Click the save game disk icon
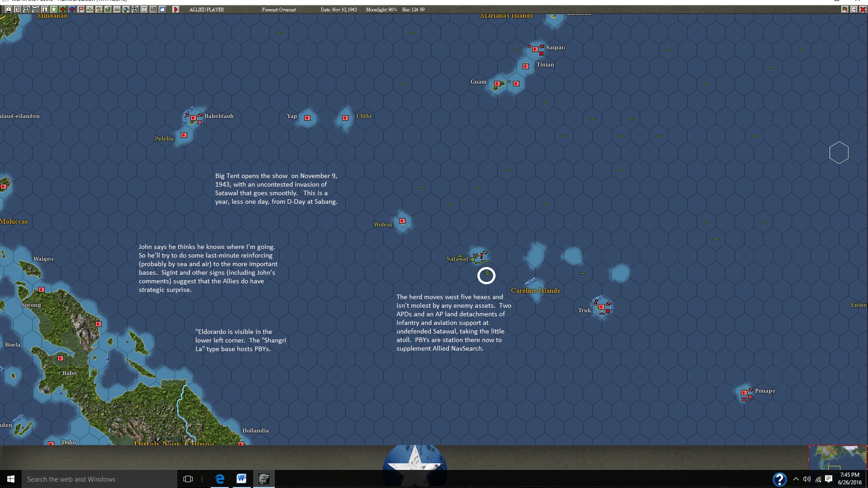 pos(9,9)
